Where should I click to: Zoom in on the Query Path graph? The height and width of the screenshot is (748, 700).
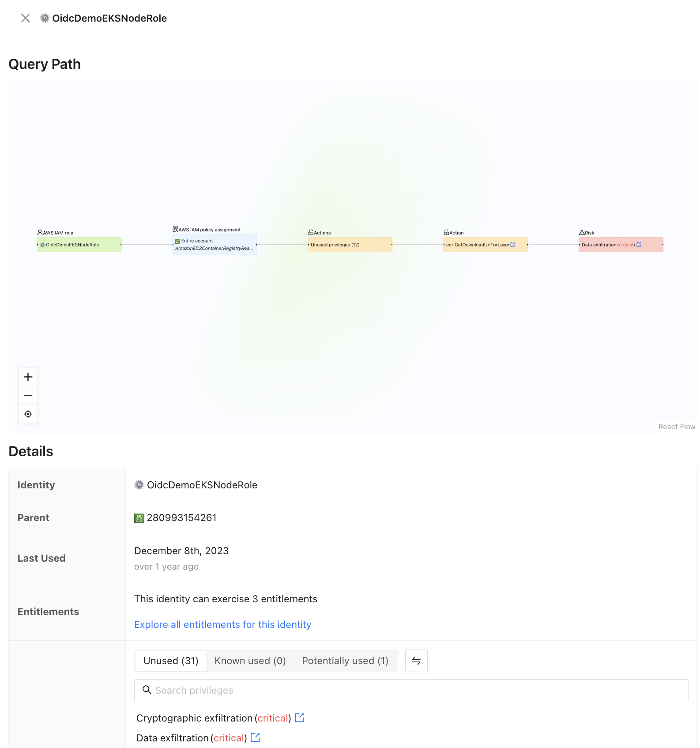click(28, 377)
